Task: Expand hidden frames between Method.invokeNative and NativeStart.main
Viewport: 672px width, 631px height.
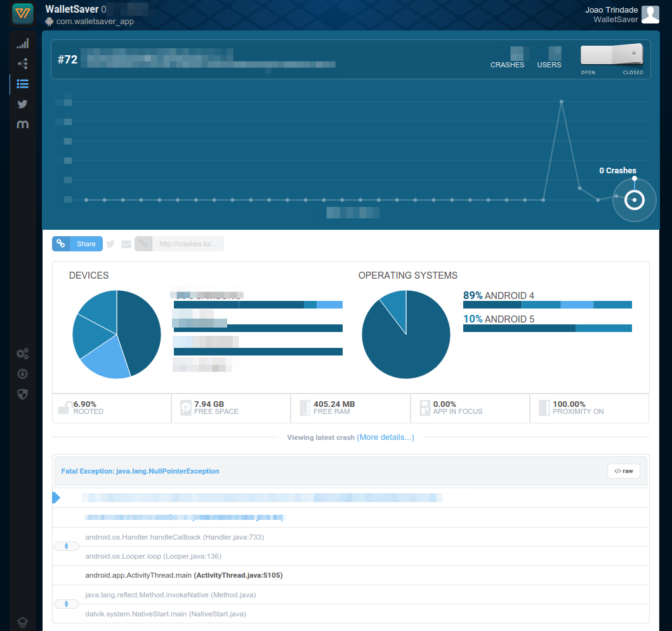Action: point(67,604)
